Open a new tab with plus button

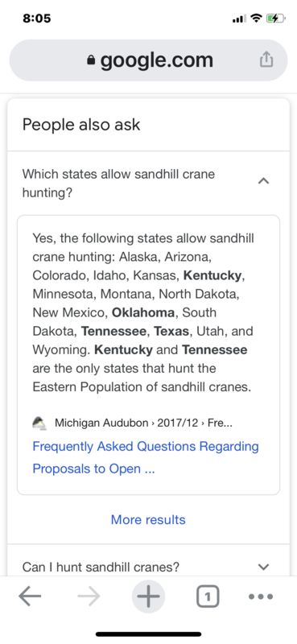tap(148, 597)
